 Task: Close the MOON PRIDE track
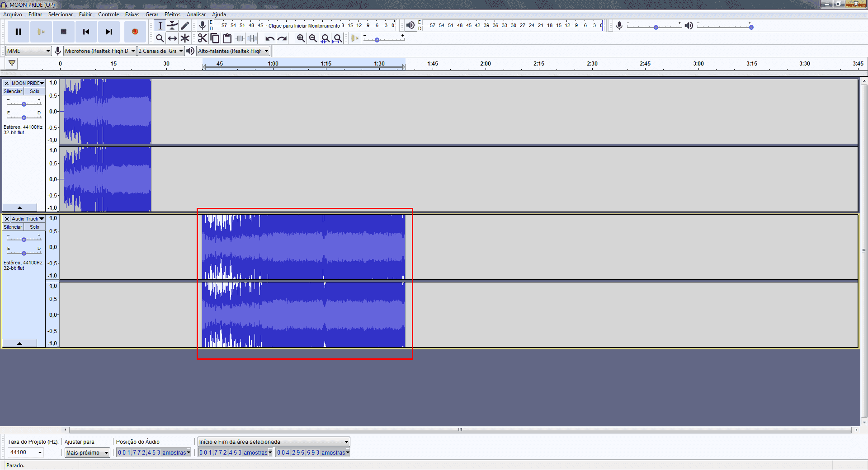click(6, 83)
